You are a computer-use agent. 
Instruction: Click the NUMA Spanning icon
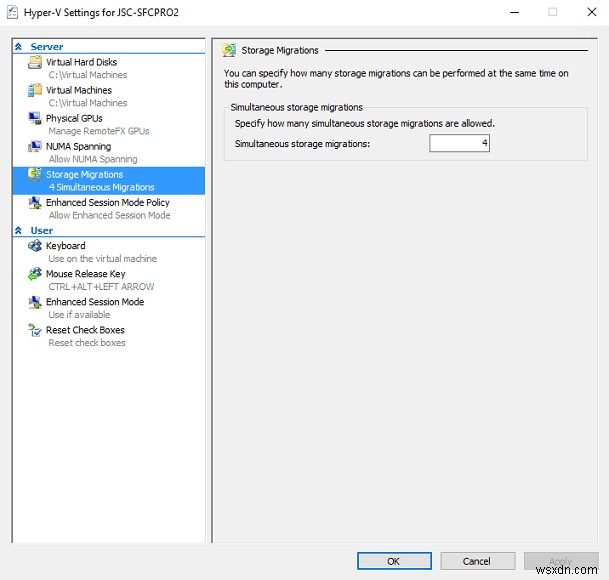(35, 146)
